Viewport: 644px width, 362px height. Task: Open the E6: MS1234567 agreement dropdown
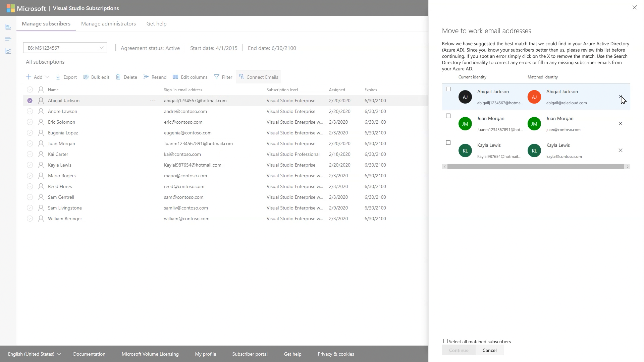click(65, 48)
